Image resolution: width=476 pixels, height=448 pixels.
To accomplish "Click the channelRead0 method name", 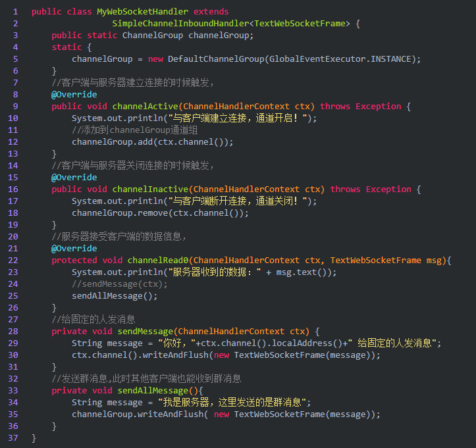I will point(158,261).
